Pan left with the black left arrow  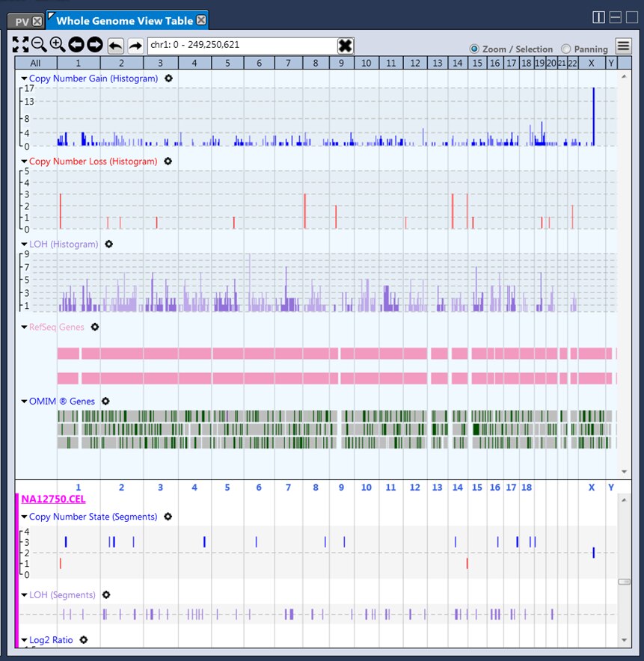click(76, 46)
